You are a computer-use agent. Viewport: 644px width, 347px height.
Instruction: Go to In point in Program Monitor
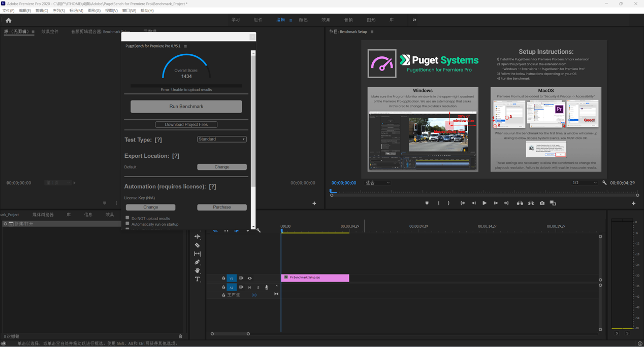(x=463, y=203)
